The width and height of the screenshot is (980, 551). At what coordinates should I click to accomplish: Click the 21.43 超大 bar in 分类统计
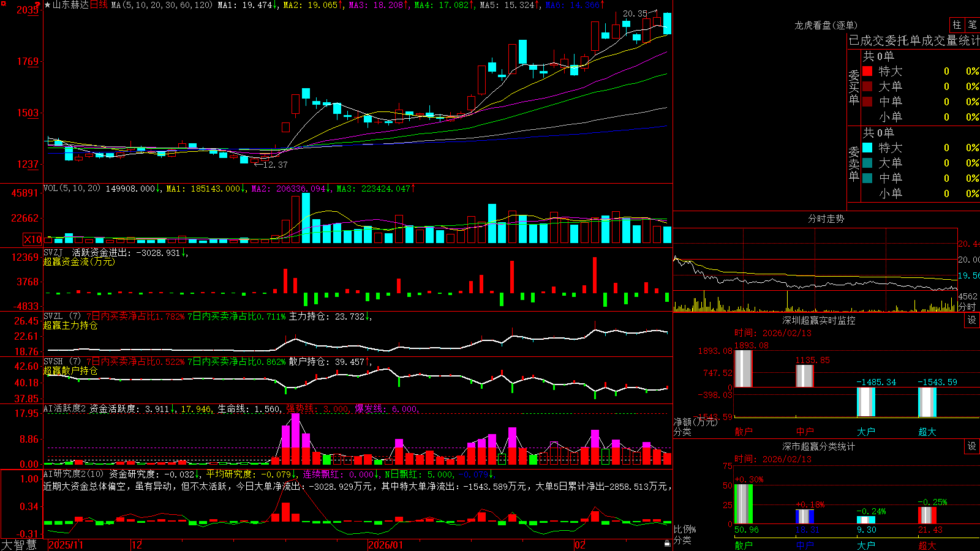(x=927, y=515)
